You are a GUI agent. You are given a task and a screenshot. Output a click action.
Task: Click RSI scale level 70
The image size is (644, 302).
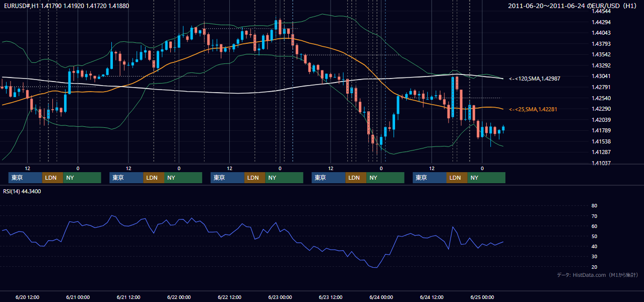[x=594, y=216]
